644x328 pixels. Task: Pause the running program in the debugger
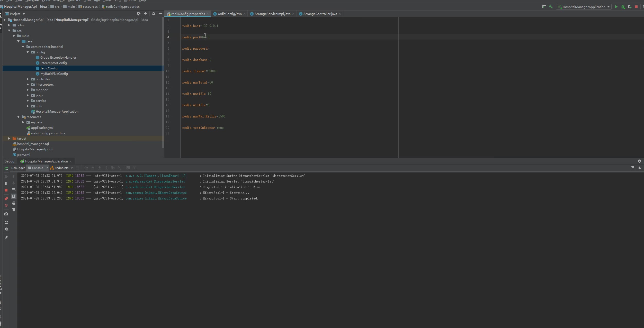tap(6, 184)
